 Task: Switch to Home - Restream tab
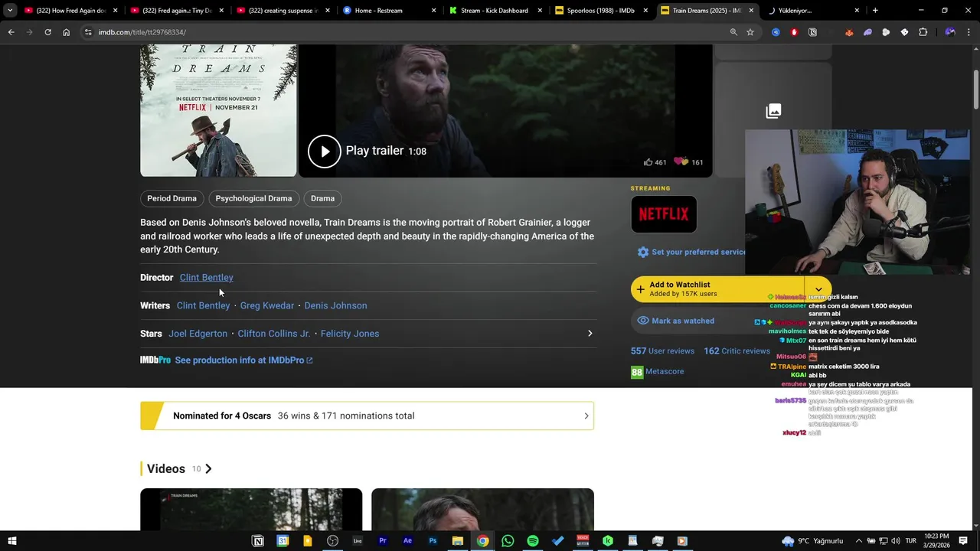tap(389, 11)
